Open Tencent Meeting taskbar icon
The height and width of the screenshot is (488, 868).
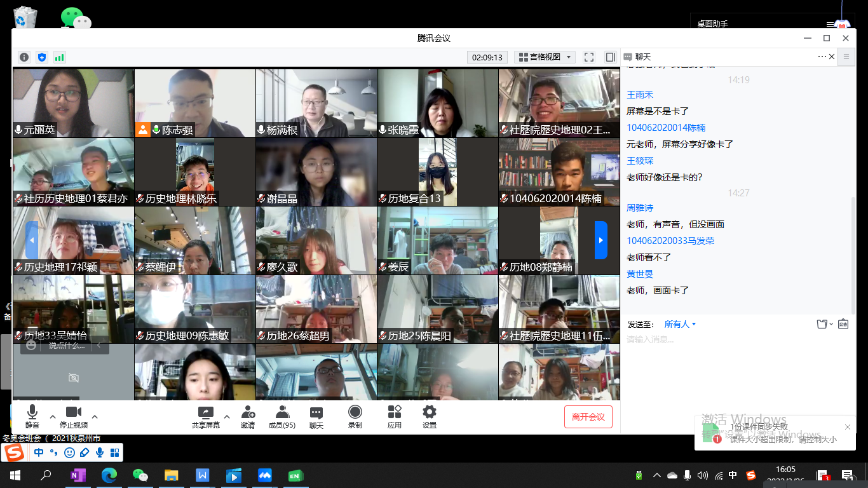[x=265, y=475]
